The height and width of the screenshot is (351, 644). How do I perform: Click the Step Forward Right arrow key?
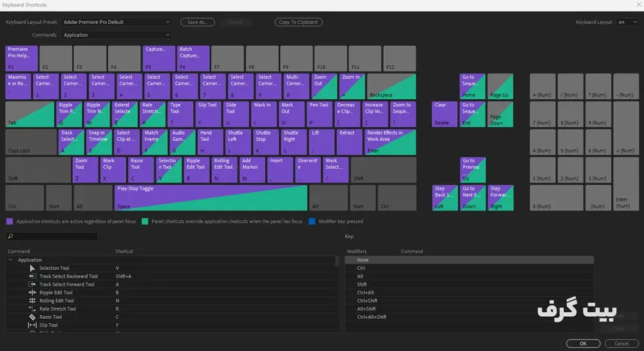[500, 198]
